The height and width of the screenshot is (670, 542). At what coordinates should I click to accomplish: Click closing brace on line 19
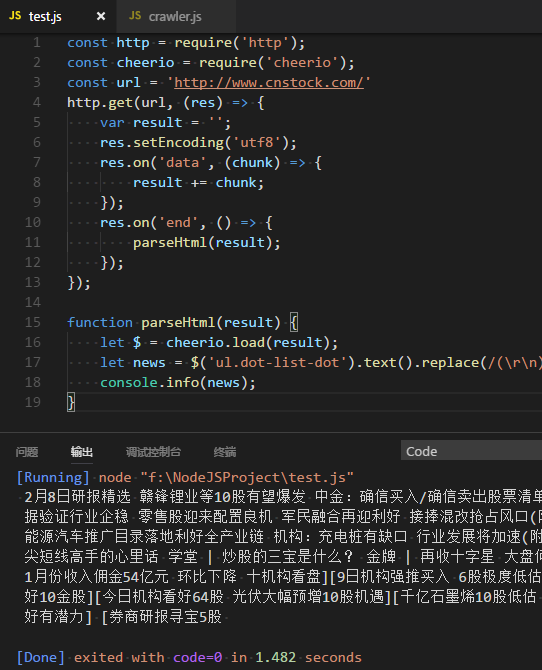pyautogui.click(x=71, y=403)
